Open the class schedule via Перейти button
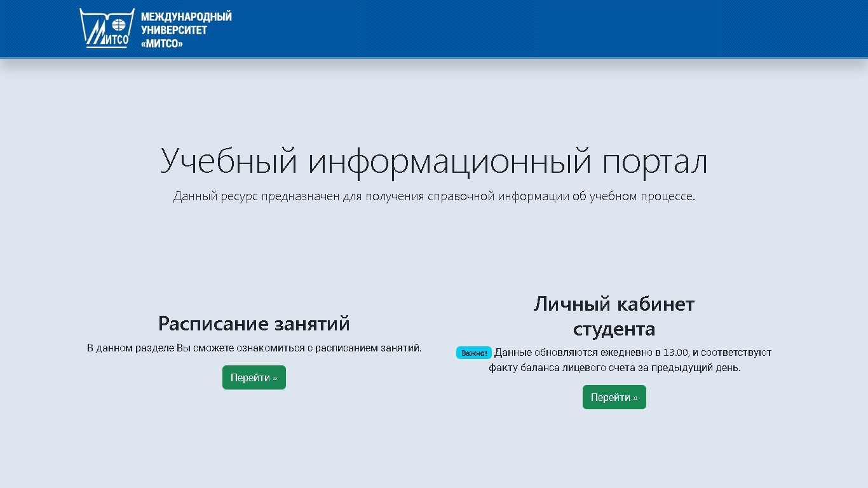This screenshot has width=868, height=488. 254,377
